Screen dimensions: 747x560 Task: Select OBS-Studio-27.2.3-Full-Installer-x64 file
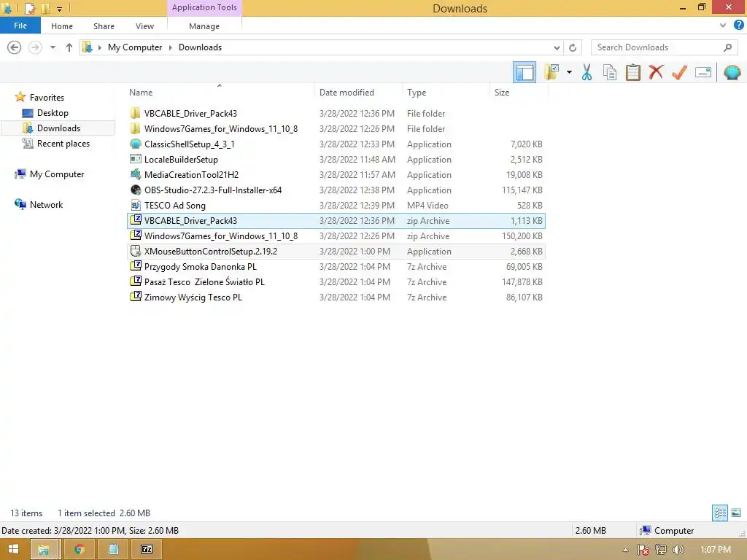pyautogui.click(x=336, y=190)
